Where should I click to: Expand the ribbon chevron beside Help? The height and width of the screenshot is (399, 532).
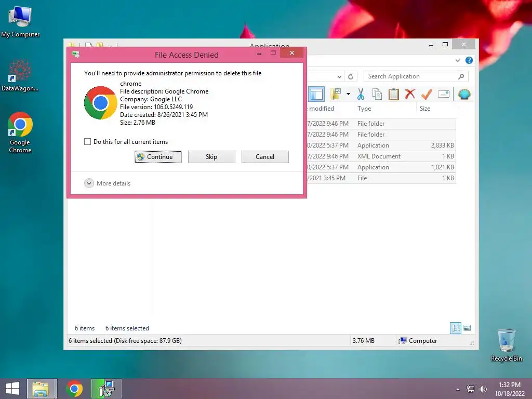point(458,60)
